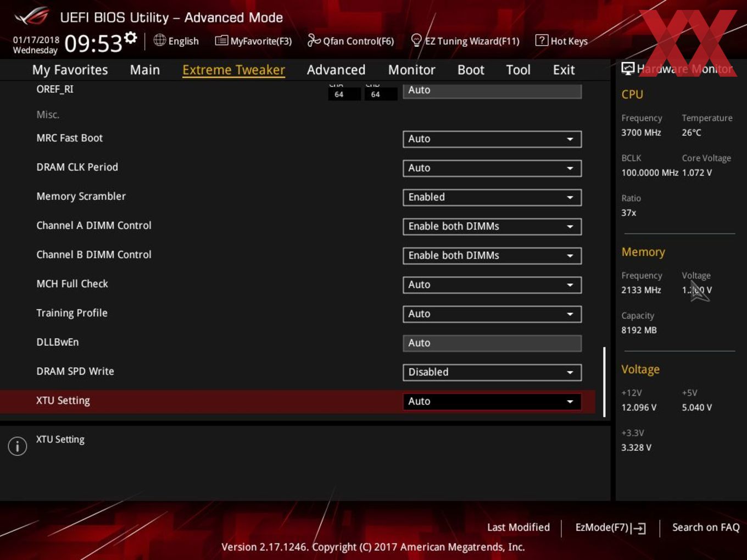This screenshot has height=560, width=747.
Task: Select the Exit tab
Action: (564, 70)
